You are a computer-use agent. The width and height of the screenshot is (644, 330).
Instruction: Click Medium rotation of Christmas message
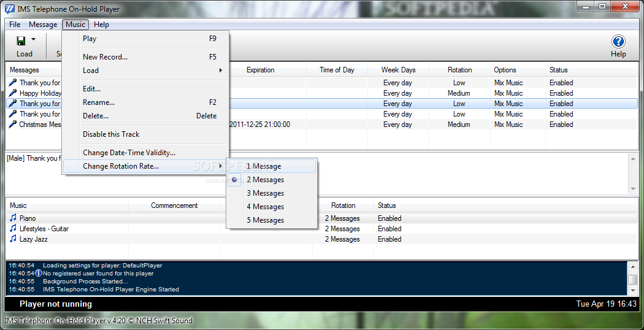coord(459,125)
